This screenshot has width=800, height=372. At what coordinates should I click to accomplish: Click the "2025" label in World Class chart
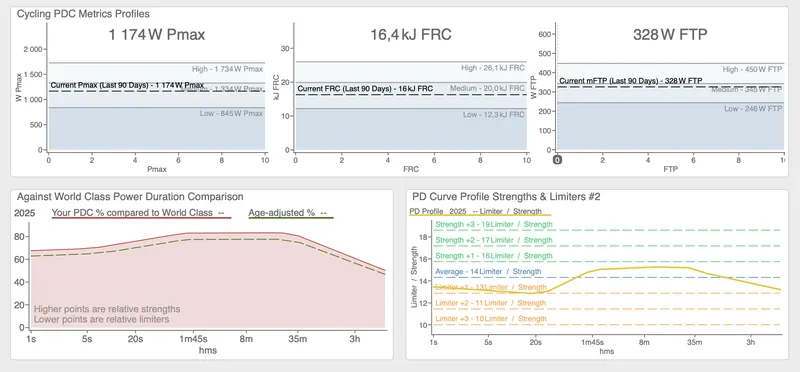[x=24, y=213]
